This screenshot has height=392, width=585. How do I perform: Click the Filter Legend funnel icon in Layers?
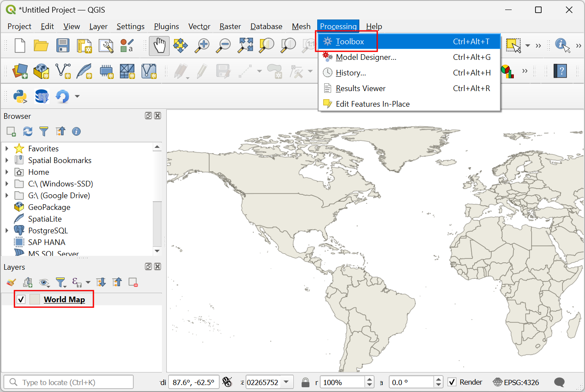pos(60,283)
